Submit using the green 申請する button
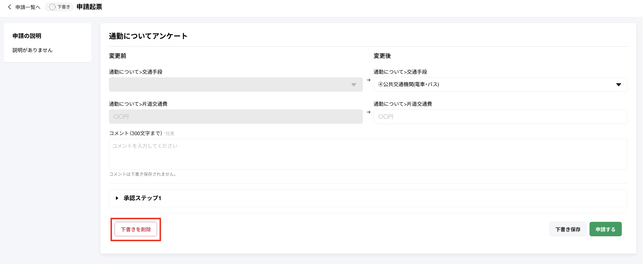Screen dimensions: 644x264 click(605, 229)
